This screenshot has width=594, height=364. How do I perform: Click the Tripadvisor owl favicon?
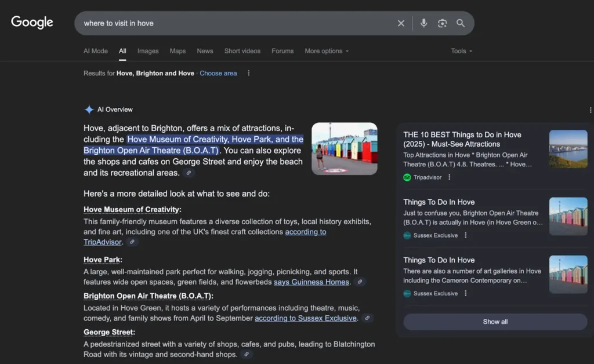click(407, 177)
